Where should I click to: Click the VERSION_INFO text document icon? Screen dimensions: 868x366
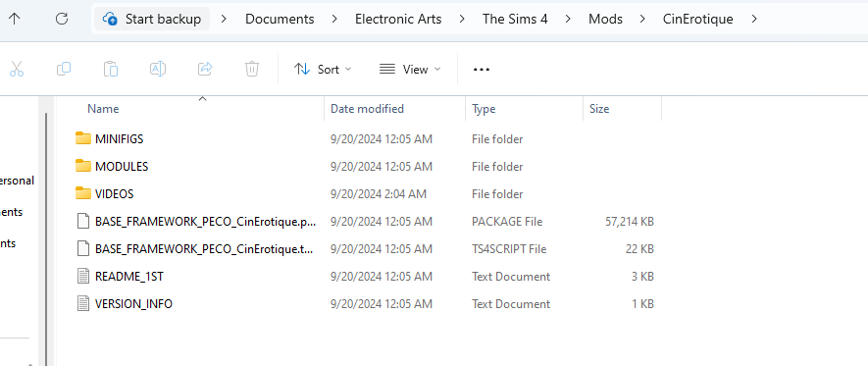click(x=83, y=304)
